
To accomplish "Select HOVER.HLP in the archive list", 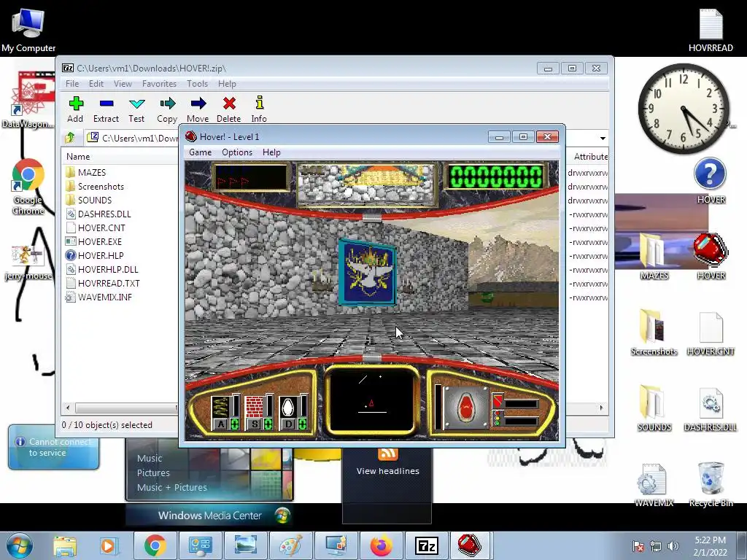I will click(x=94, y=255).
